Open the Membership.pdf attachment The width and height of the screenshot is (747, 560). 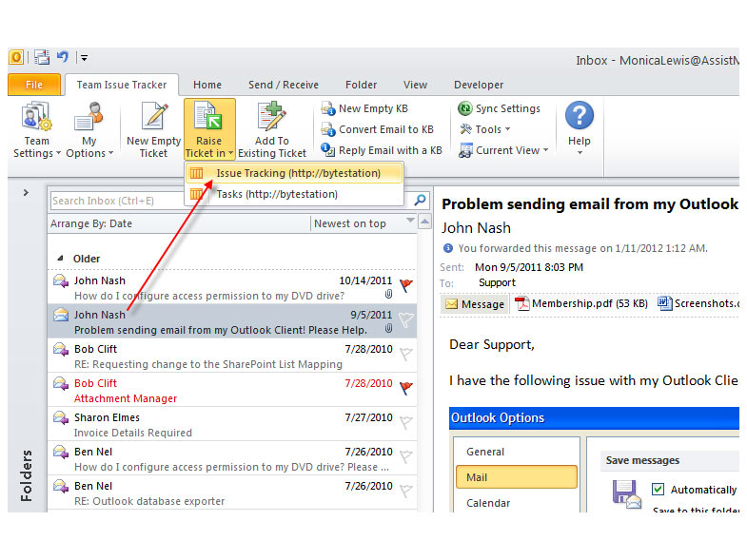(x=580, y=304)
